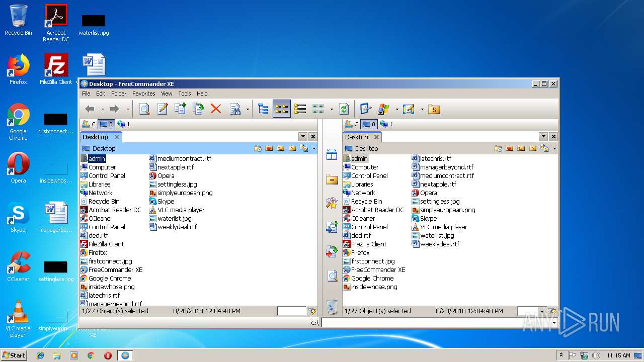Click the Edit file pencil icon
Viewport: 644px width, 362px height.
pos(163,109)
